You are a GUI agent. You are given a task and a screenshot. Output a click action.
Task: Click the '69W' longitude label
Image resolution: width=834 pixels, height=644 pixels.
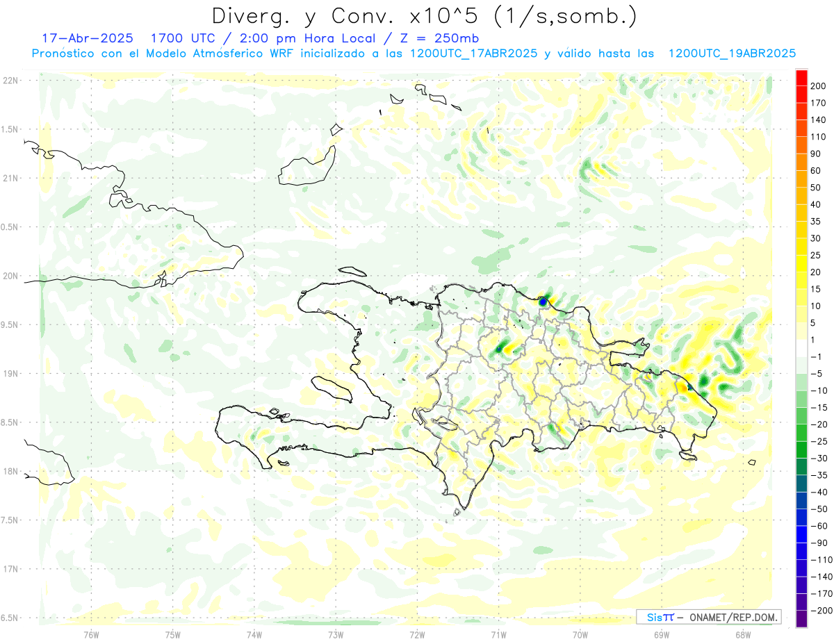coord(662,634)
